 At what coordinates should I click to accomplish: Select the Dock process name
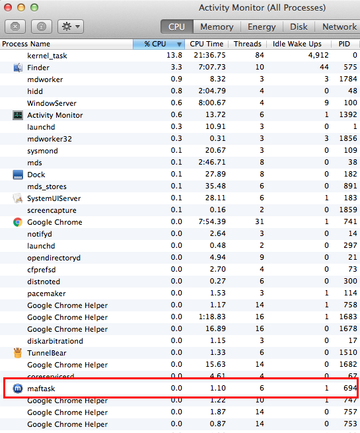(x=36, y=175)
